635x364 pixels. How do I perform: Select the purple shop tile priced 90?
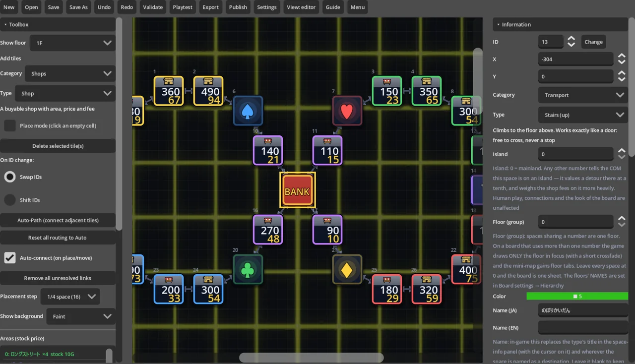click(327, 230)
